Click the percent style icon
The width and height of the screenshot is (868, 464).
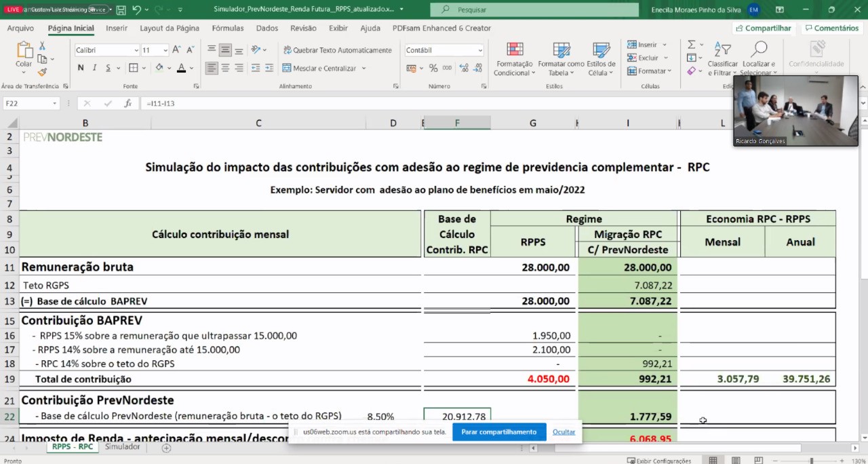point(434,68)
